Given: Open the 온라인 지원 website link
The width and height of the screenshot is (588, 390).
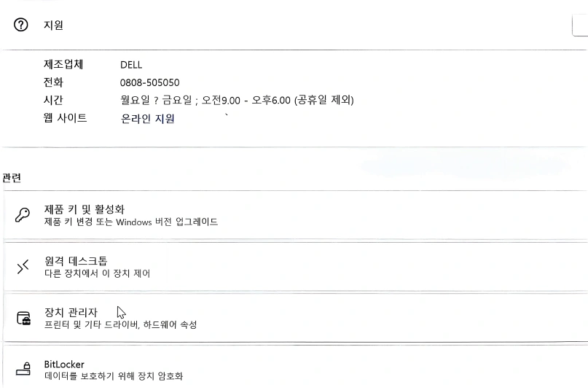Looking at the screenshot, I should [147, 119].
